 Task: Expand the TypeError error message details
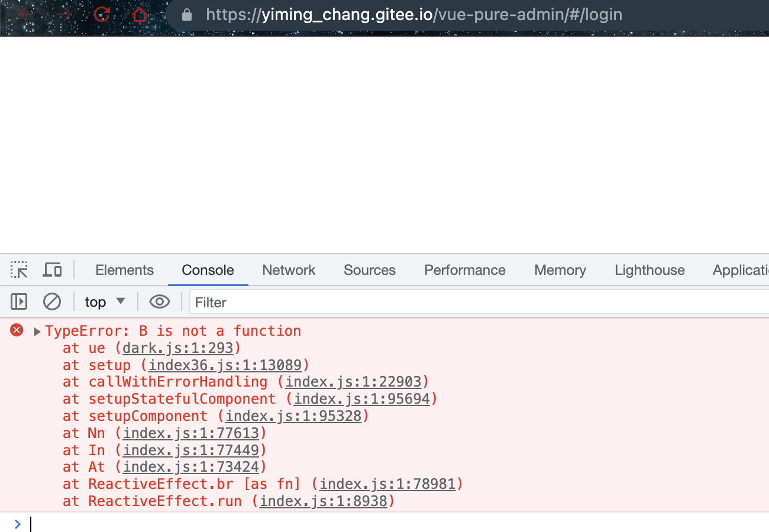(37, 331)
